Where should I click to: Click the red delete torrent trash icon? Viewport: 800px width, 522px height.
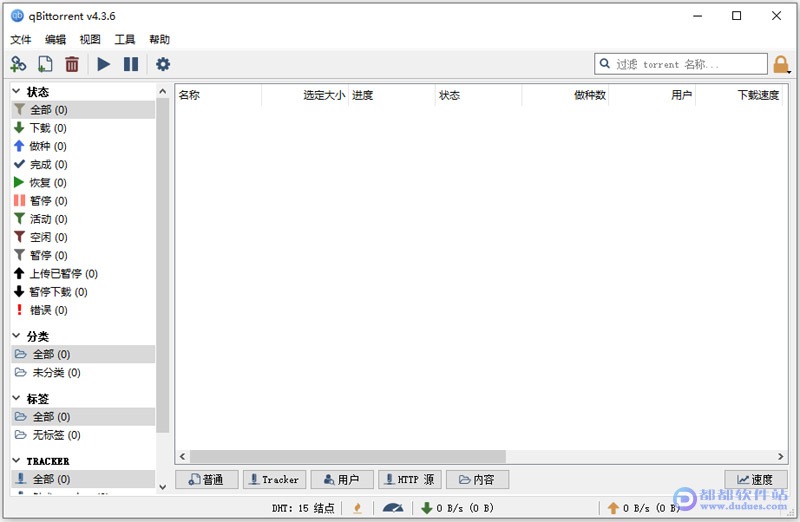pyautogui.click(x=72, y=64)
